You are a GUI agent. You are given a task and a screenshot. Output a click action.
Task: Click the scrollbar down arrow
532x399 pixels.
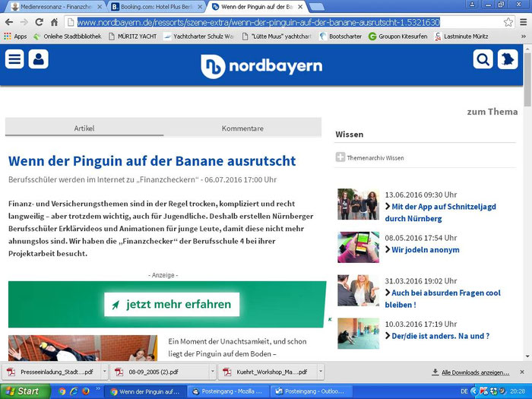(527, 356)
